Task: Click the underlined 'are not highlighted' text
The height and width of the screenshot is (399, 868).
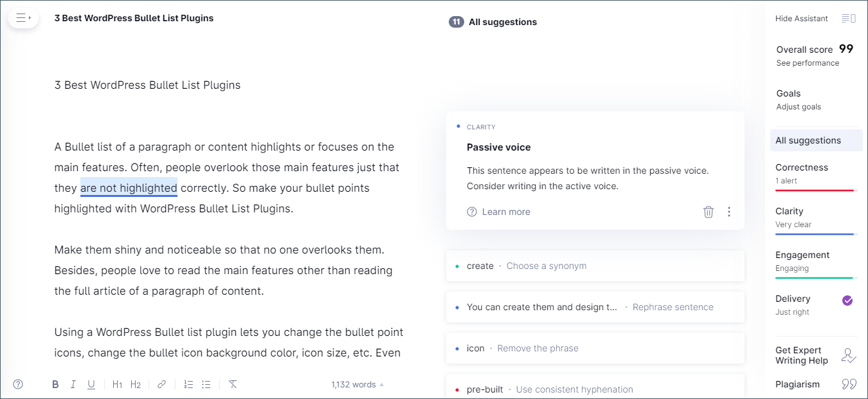Action: point(129,188)
